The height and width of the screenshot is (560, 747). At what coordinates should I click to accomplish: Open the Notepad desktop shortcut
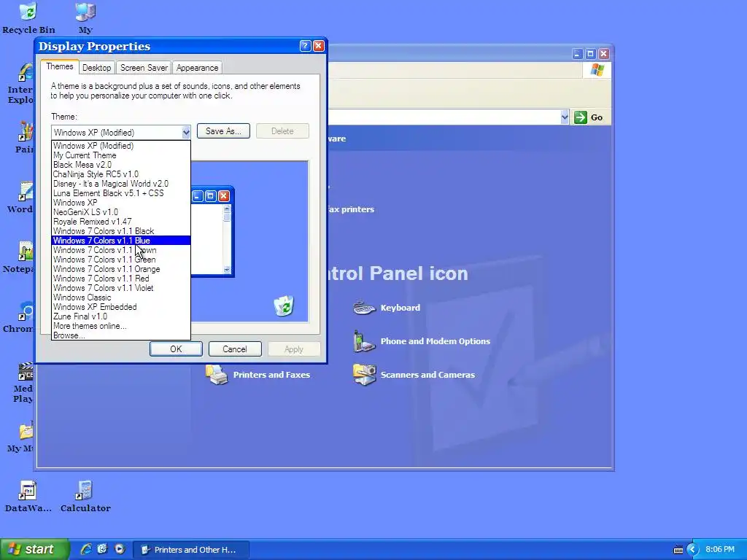tap(19, 257)
